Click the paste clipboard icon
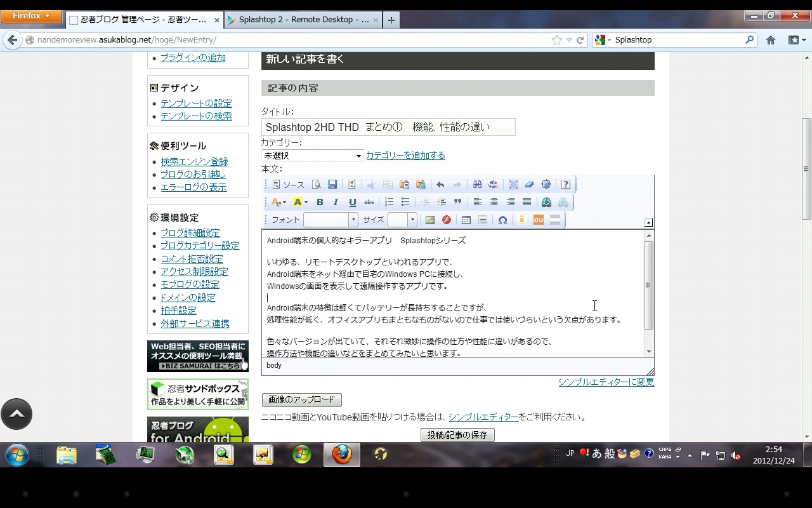 [404, 185]
